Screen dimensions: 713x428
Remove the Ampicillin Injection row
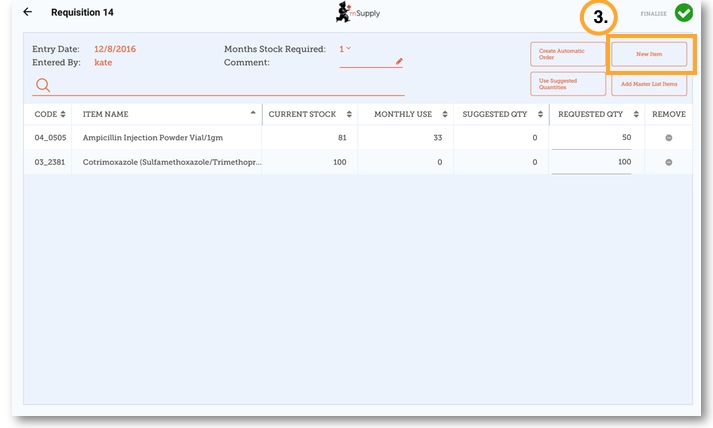[669, 138]
